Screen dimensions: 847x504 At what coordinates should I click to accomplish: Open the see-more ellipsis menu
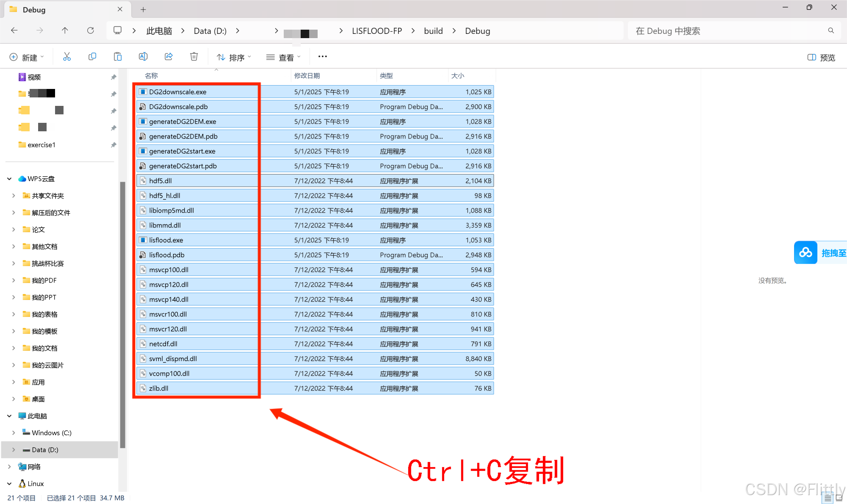click(x=322, y=56)
